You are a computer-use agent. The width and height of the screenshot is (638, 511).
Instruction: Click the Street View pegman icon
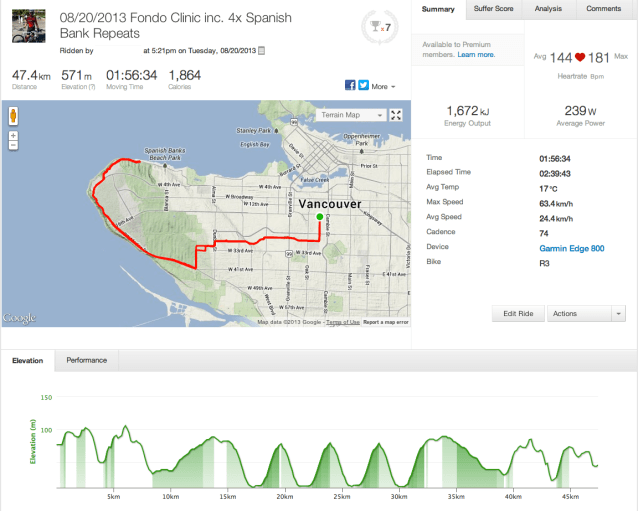coord(13,115)
